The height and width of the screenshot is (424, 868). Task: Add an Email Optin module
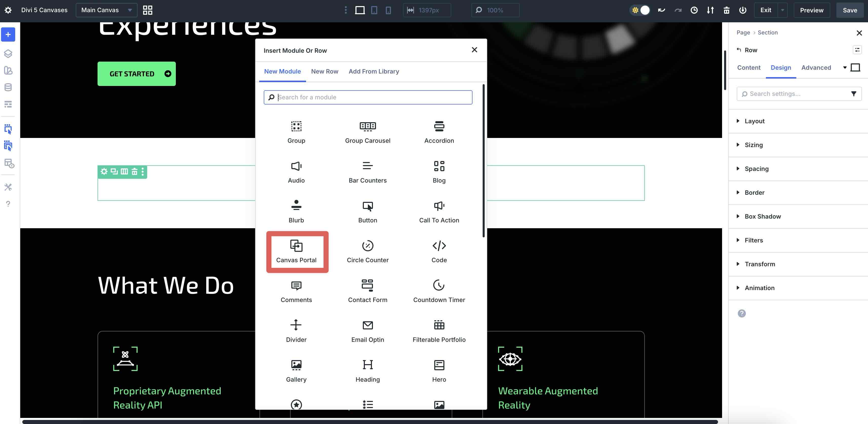click(367, 331)
